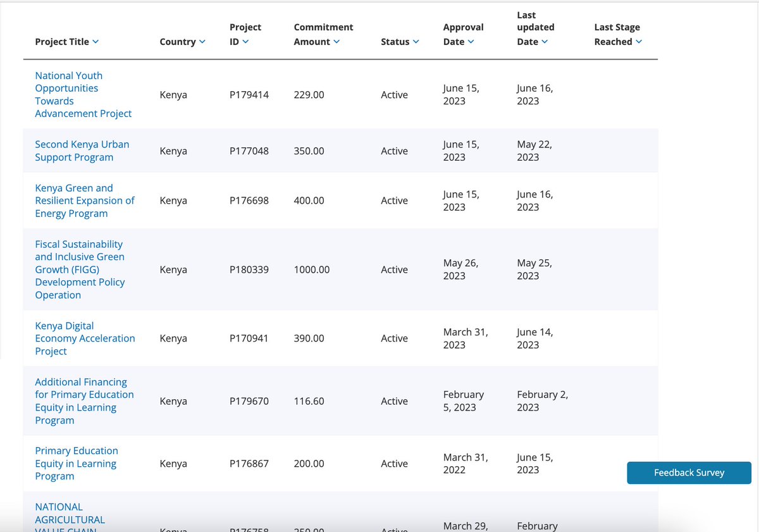
Task: Select commitment amount 400.00
Action: pos(309,201)
